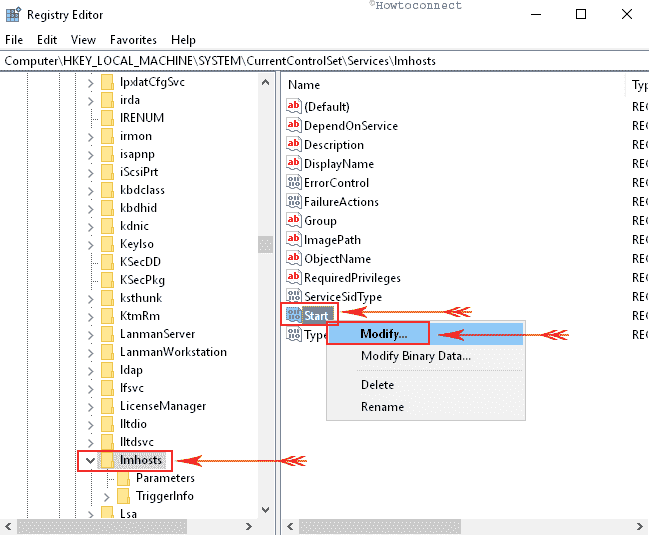Choose Modify... from the context menu
Screen dimensions: 649x535
click(x=425, y=334)
